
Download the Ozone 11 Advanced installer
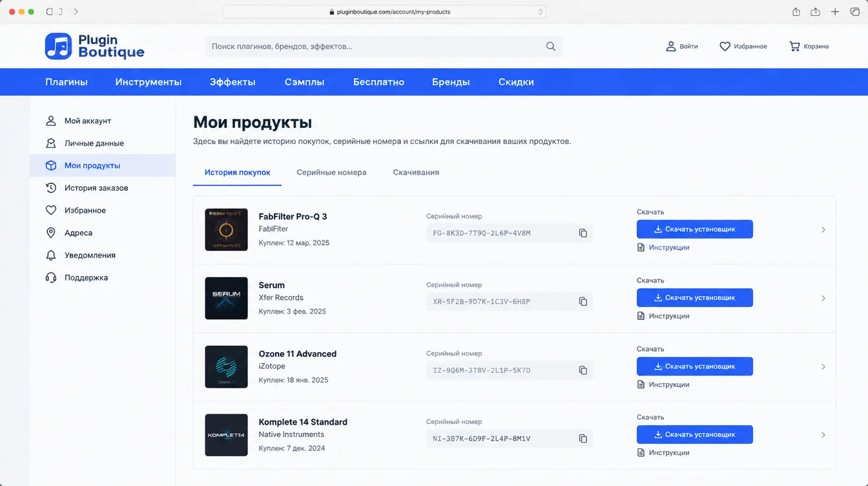pyautogui.click(x=695, y=366)
